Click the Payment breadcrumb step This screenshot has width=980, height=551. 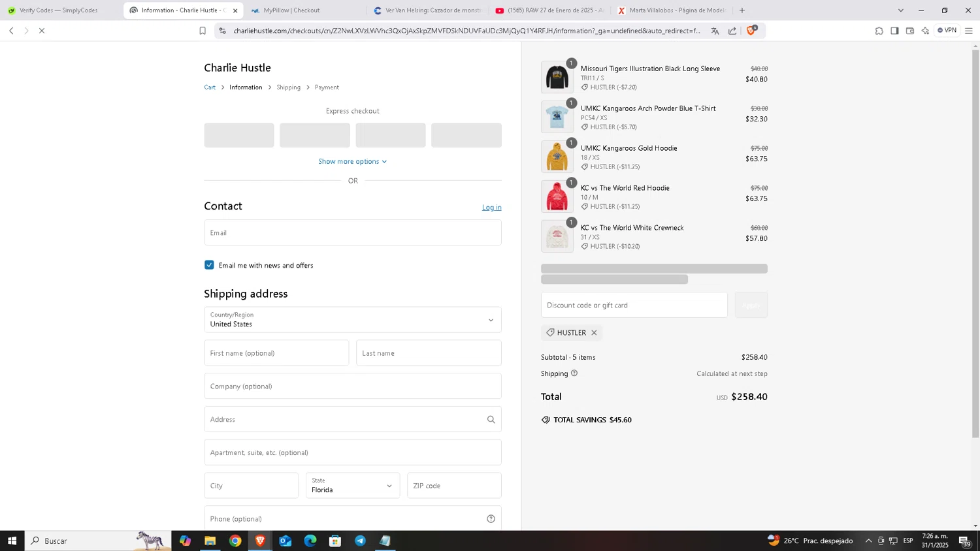[327, 87]
